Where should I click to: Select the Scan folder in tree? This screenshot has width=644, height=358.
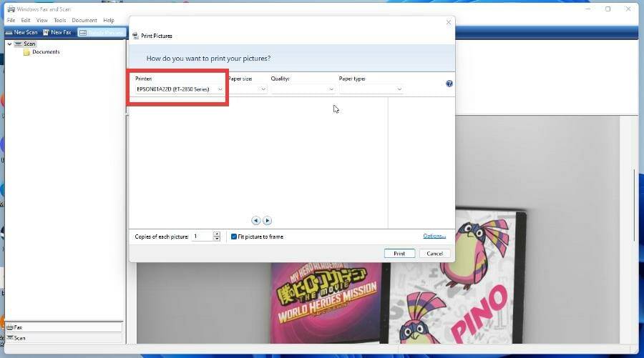(x=29, y=44)
